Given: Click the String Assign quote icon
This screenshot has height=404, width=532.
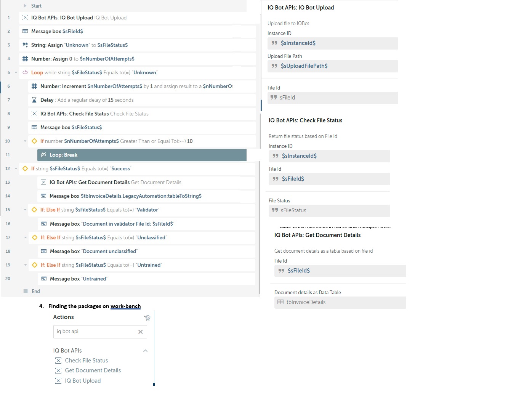Looking at the screenshot, I should [25, 45].
